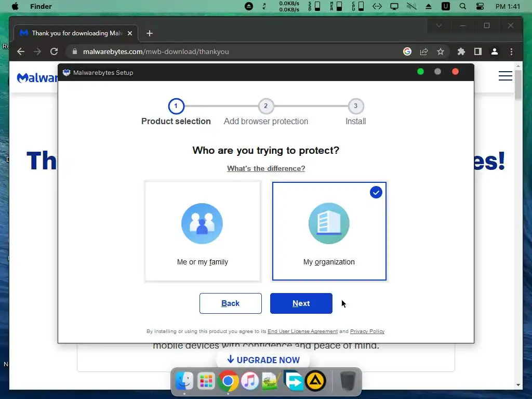The image size is (532, 399).
Task: Open the blue arrow app in Dock
Action: point(293,381)
